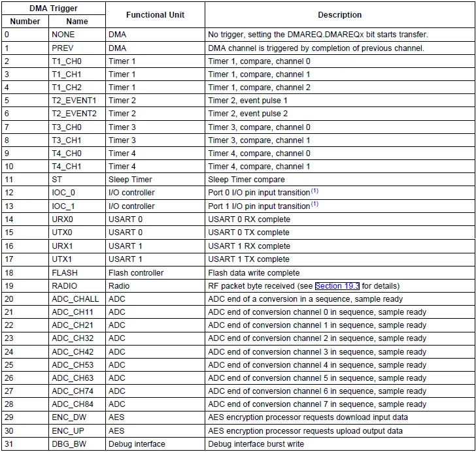Click footnote (1) on Port 1 row
This screenshot has height=452, width=476.
(314, 204)
